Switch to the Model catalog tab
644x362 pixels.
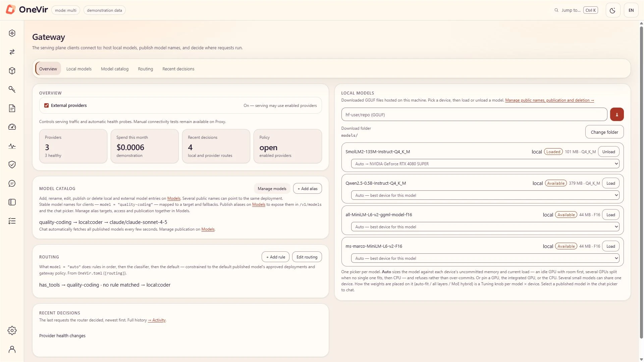(115, 69)
